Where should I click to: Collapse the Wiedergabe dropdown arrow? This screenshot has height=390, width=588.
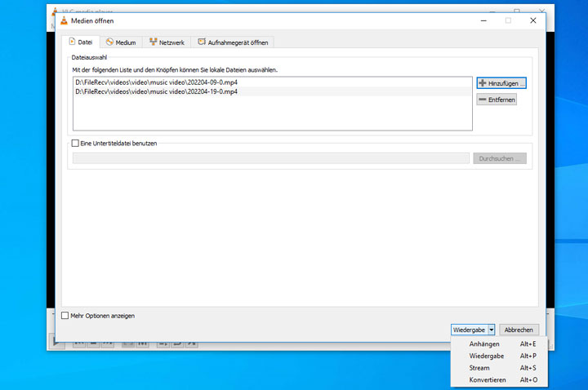pyautogui.click(x=492, y=330)
